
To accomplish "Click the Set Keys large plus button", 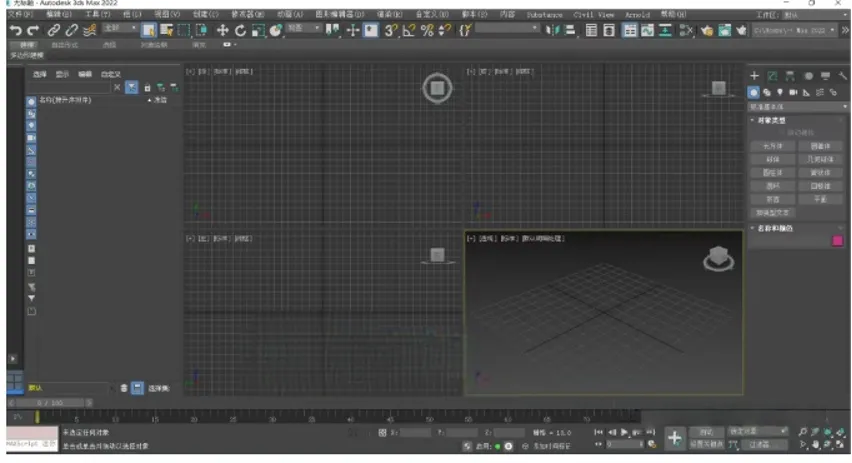I will coord(674,438).
